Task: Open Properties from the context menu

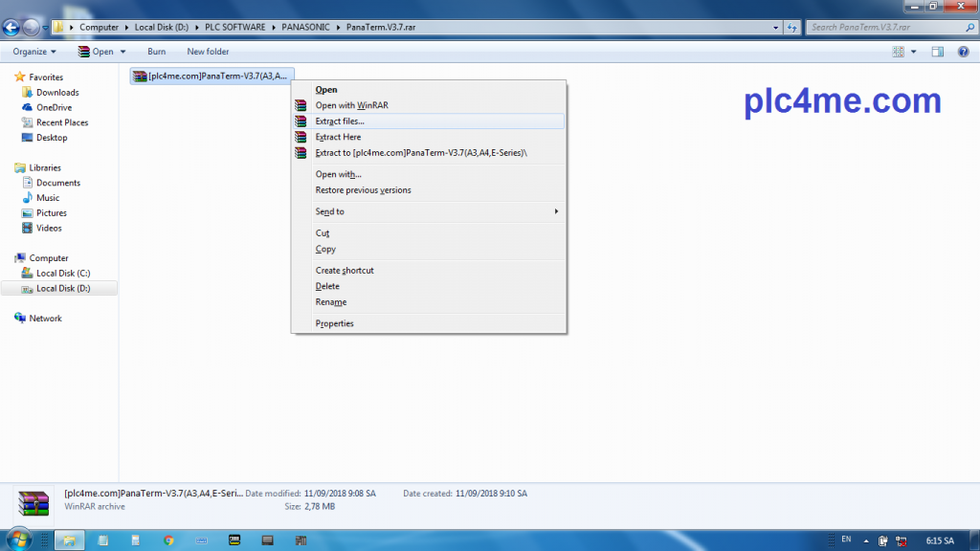Action: coord(334,323)
